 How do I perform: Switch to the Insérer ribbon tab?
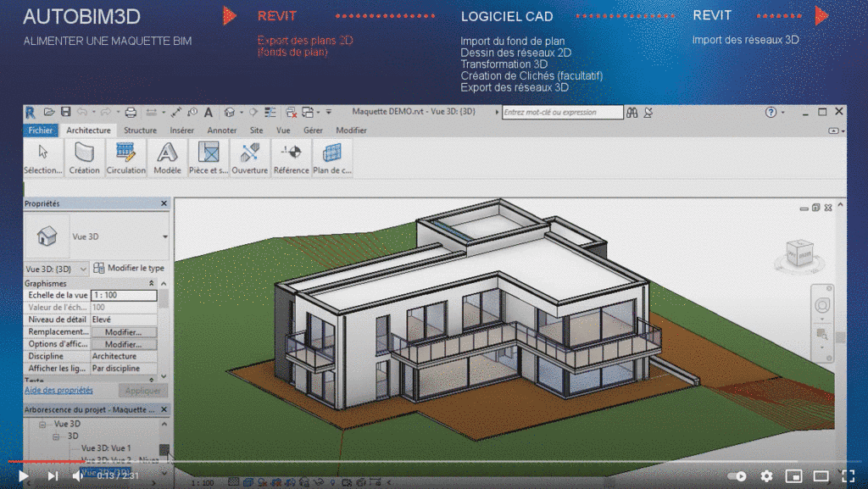coord(181,131)
